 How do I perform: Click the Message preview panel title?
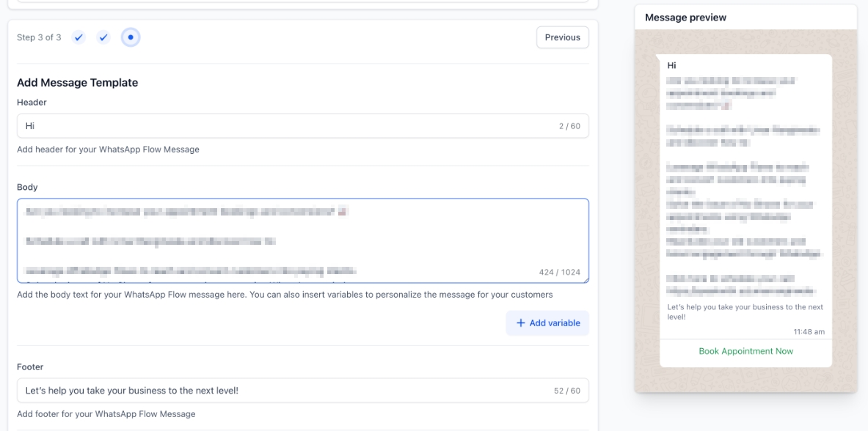[x=685, y=18]
